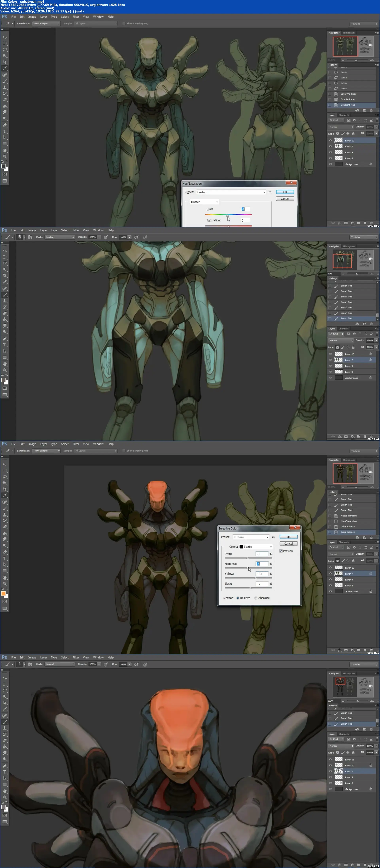In 00:19:21 frame, open layer Opacity arrow dropdown

tap(376, 746)
